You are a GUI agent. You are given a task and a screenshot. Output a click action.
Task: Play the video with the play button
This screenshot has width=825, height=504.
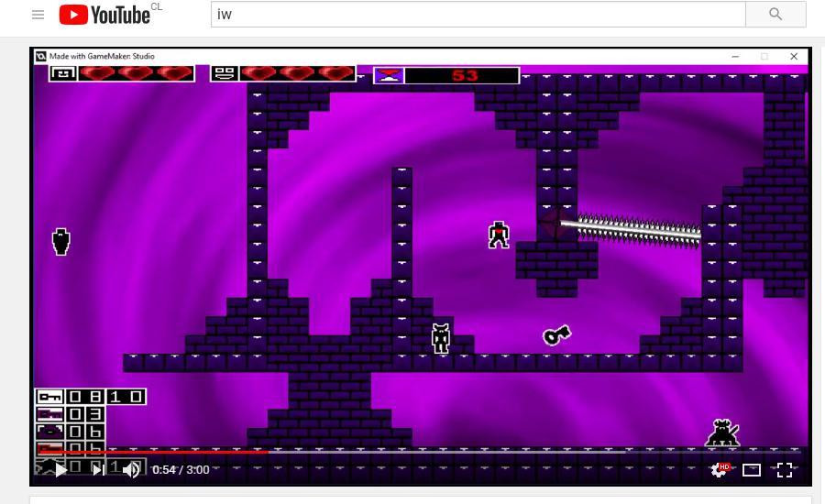(61, 469)
